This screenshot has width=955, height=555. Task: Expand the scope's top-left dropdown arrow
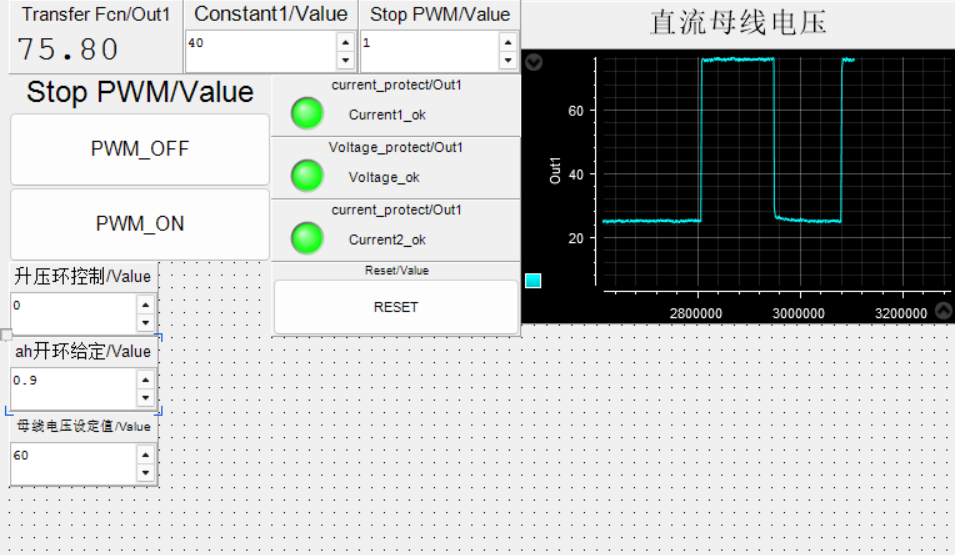(x=534, y=62)
